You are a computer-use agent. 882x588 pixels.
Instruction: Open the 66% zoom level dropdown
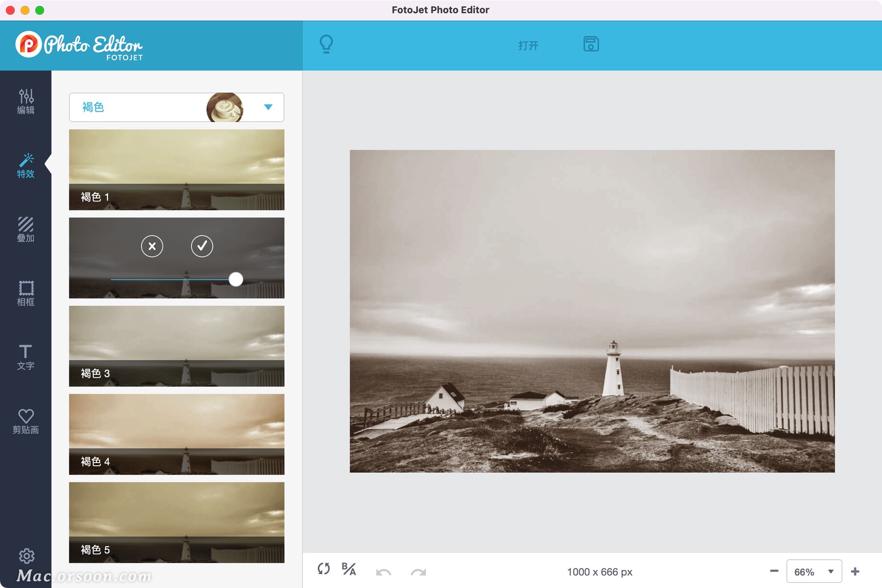[814, 571]
